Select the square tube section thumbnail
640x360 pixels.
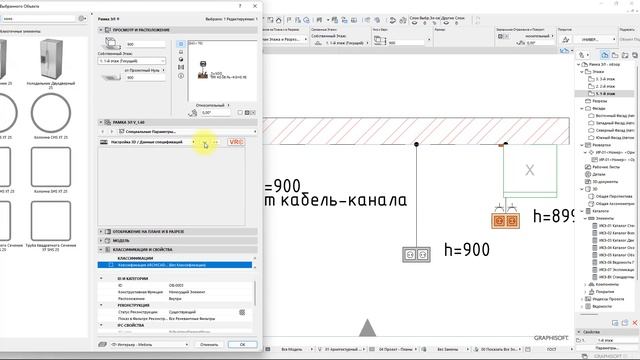pyautogui.click(x=51, y=221)
